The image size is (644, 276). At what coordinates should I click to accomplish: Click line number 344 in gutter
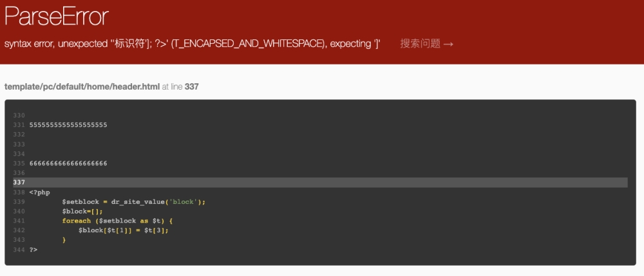point(19,250)
